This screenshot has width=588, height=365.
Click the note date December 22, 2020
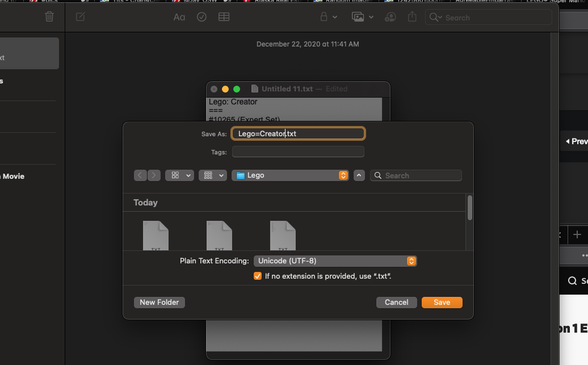pos(308,44)
